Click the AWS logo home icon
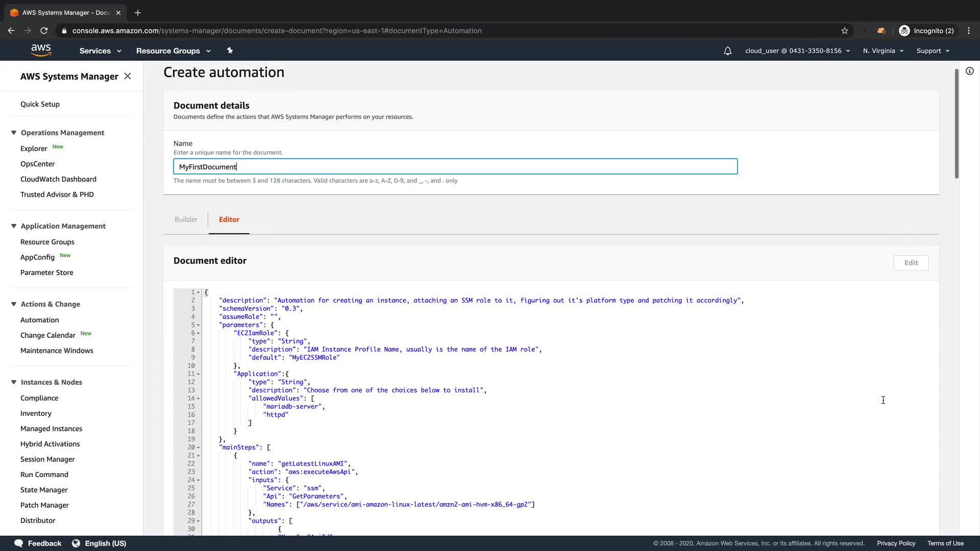 [41, 50]
